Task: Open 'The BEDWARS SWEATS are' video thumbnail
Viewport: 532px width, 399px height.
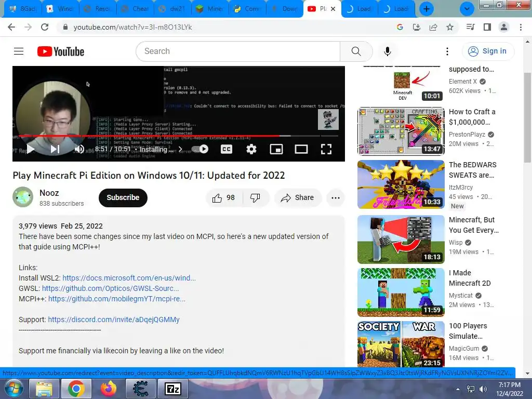Action: pos(401,184)
